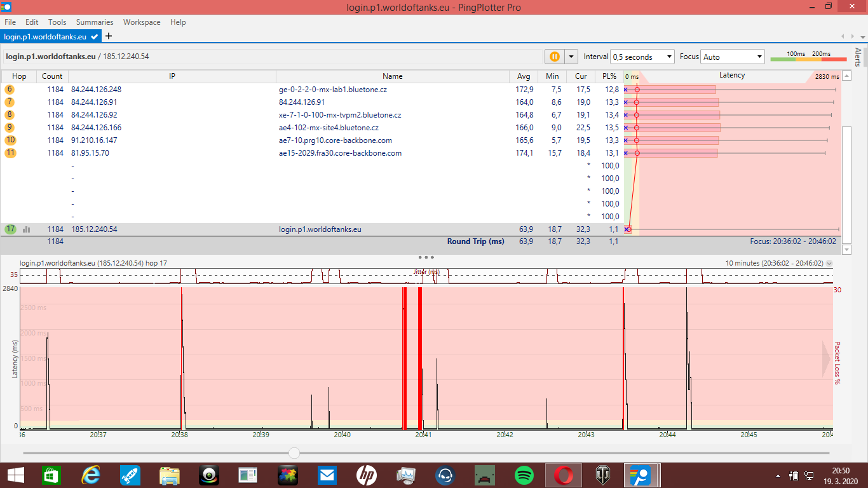The image size is (868, 488).
Task: Pause the trace with the orange button
Action: [554, 57]
